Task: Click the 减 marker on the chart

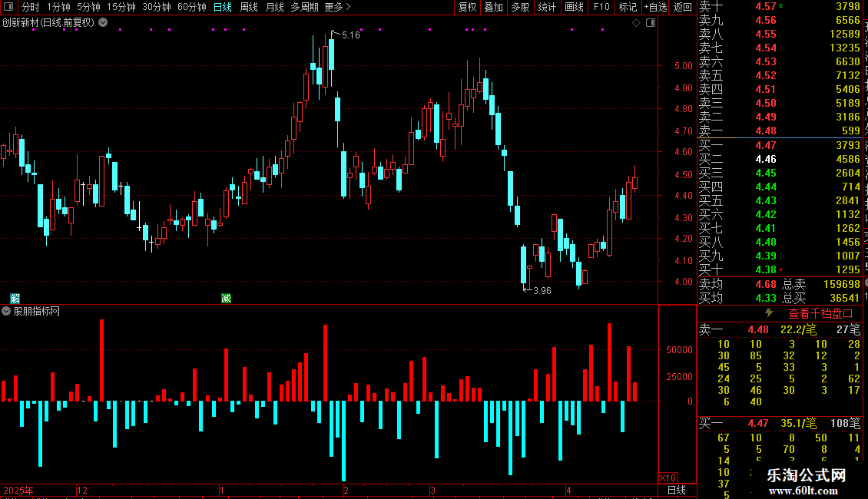Action: [226, 299]
